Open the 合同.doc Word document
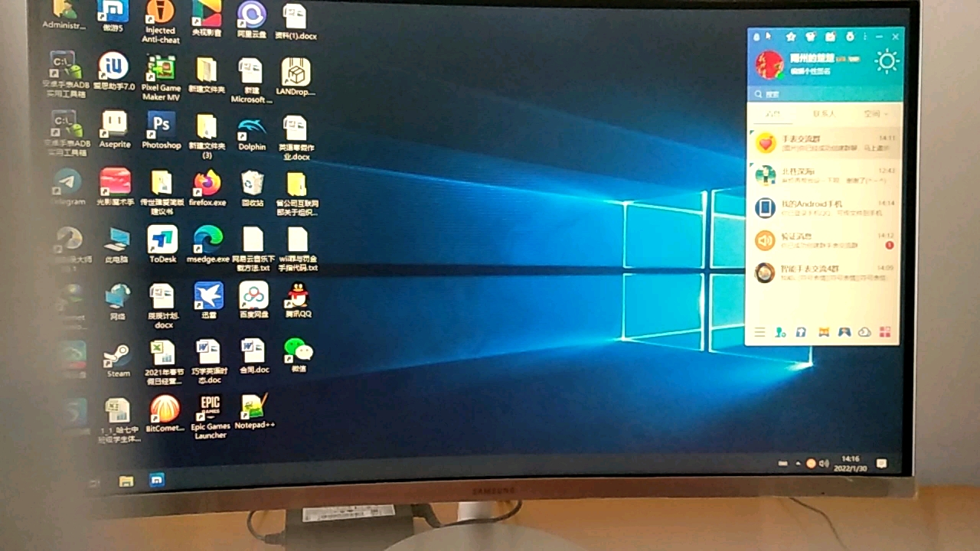Viewport: 980px width, 551px height. tap(253, 356)
